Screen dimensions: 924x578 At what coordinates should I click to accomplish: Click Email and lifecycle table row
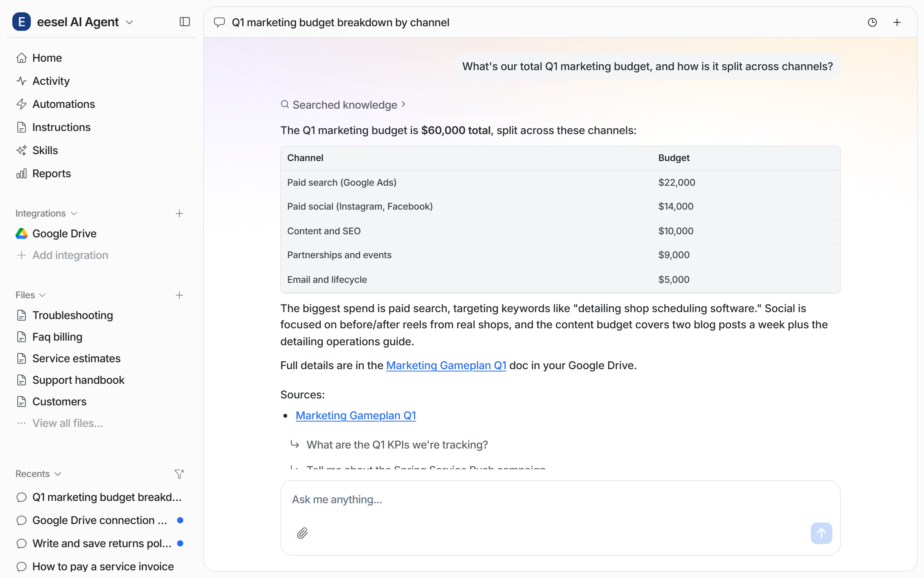560,280
